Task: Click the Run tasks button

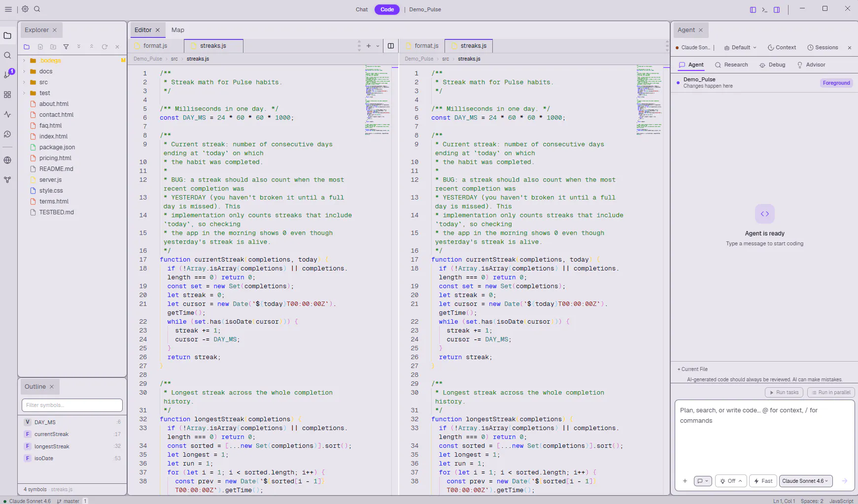Action: coord(784,393)
